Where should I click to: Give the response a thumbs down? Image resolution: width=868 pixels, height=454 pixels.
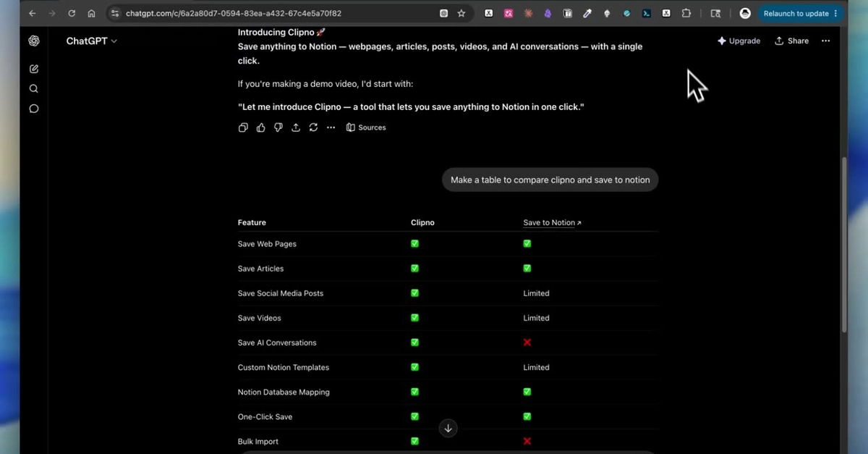[x=278, y=127]
